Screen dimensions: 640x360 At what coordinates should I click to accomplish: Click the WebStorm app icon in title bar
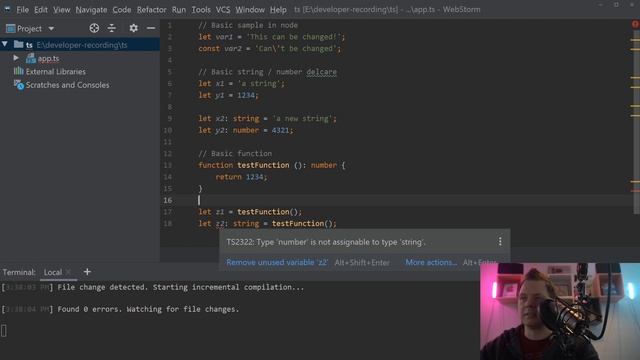point(7,9)
